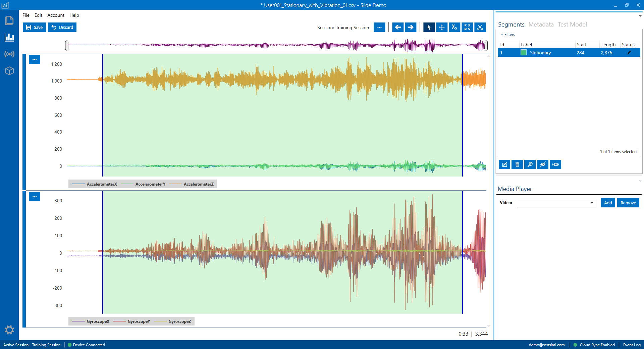Toggle AccelerometerX series in legend
Image resolution: width=644 pixels, height=349 pixels.
pos(95,184)
